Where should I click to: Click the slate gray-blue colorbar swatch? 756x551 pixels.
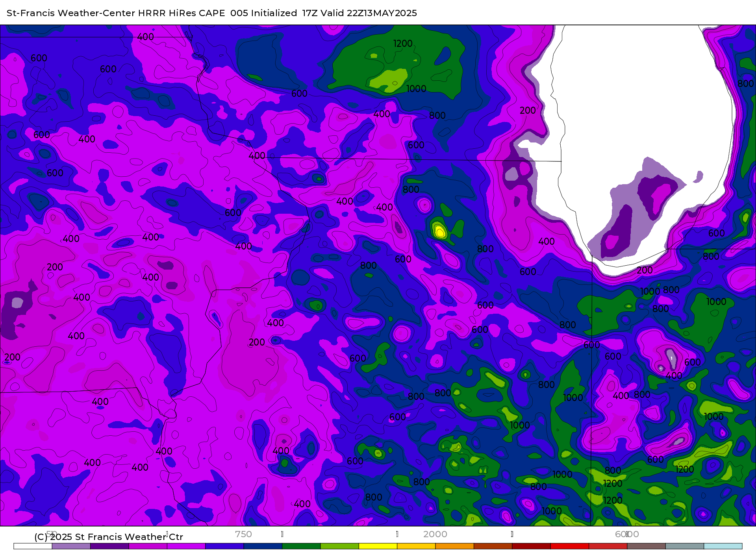(x=685, y=546)
